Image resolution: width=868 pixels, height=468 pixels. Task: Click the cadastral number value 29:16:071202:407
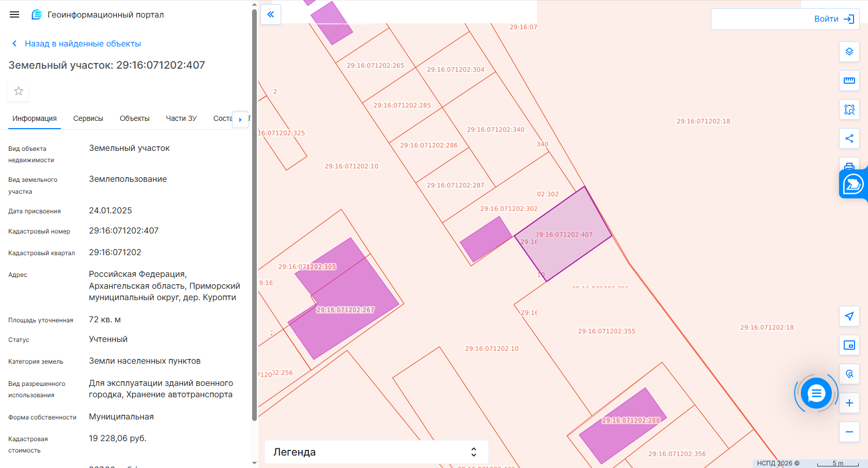[x=123, y=231]
